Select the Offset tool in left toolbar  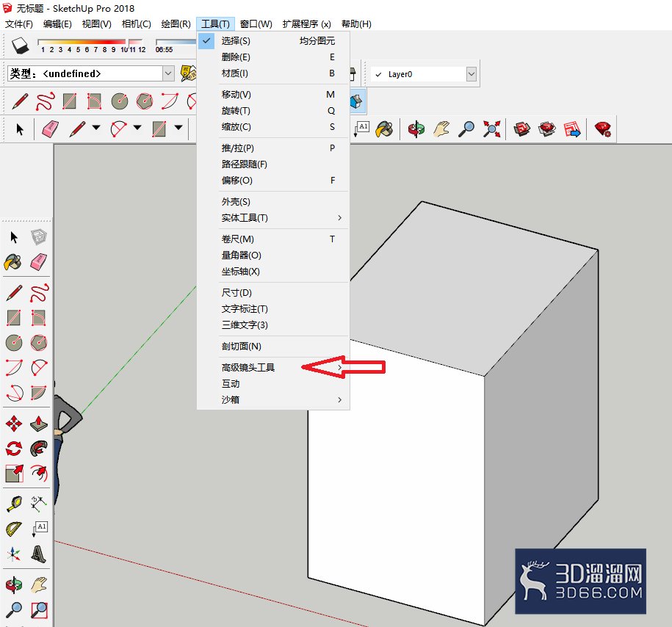pos(39,474)
